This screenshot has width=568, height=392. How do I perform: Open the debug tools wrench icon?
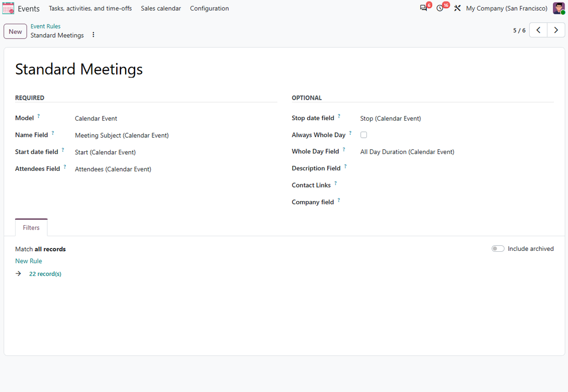point(457,8)
